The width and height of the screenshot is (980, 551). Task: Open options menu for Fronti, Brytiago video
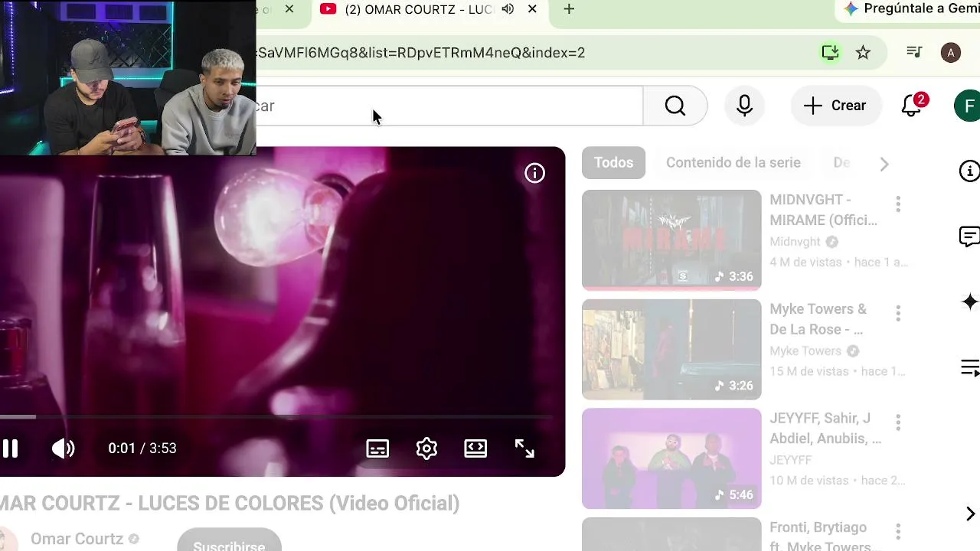tap(898, 532)
